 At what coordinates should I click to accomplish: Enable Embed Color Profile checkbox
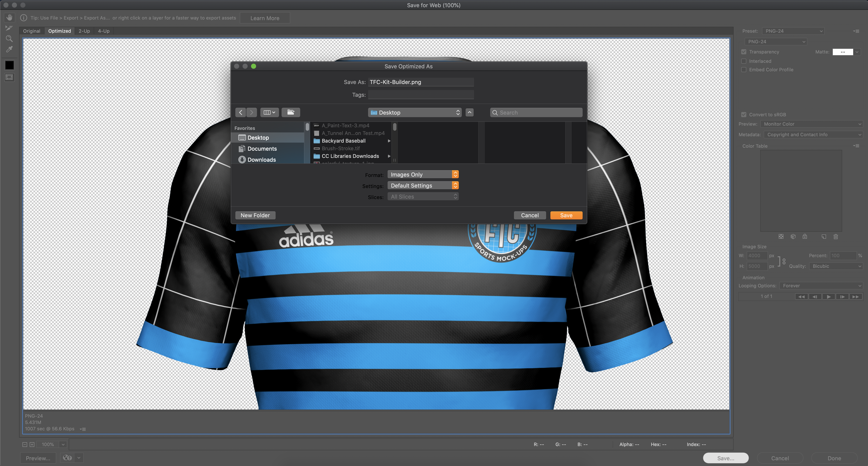coord(744,69)
